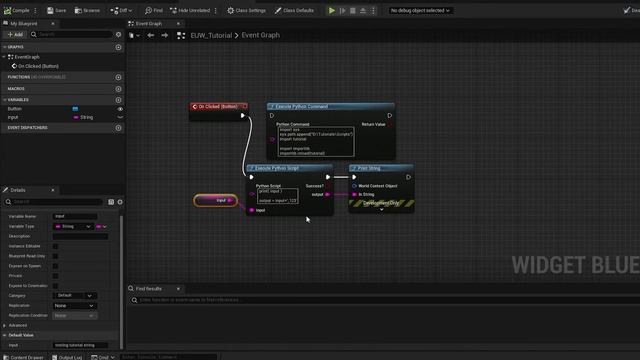Open graph bookmarks dropdown in breadcrumb bar
Image resolution: width=640 pixels, height=360 pixels.
(x=134, y=36)
